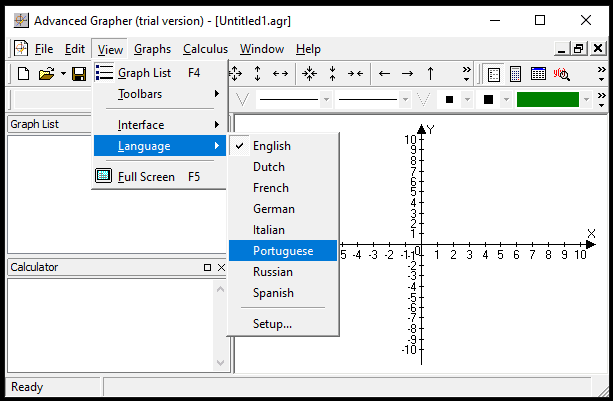This screenshot has height=401, width=613.
Task: Click the New document icon
Action: coord(24,73)
